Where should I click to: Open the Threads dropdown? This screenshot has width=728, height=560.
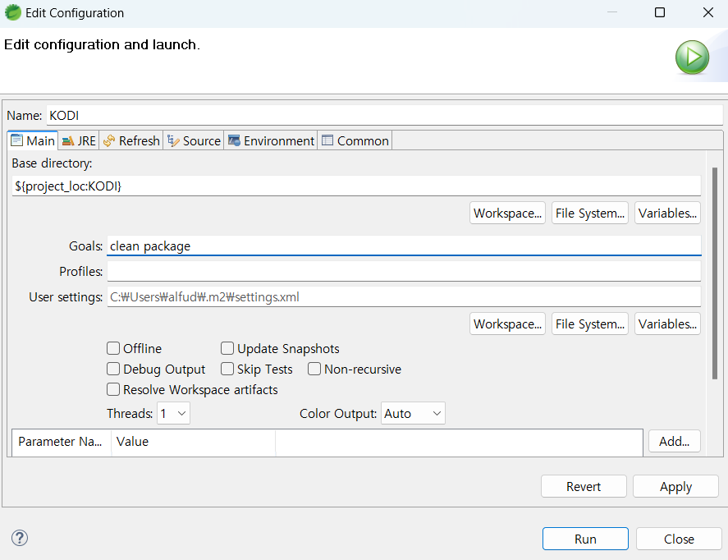[174, 413]
